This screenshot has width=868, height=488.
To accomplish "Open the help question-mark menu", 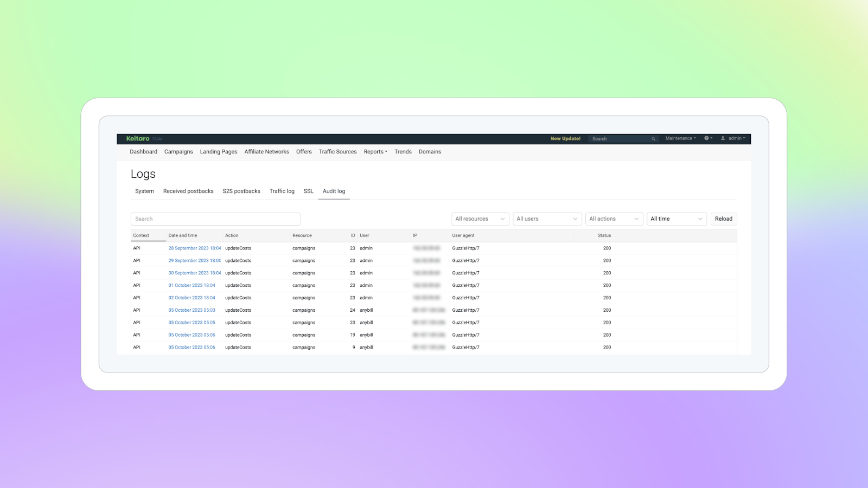I will (708, 138).
